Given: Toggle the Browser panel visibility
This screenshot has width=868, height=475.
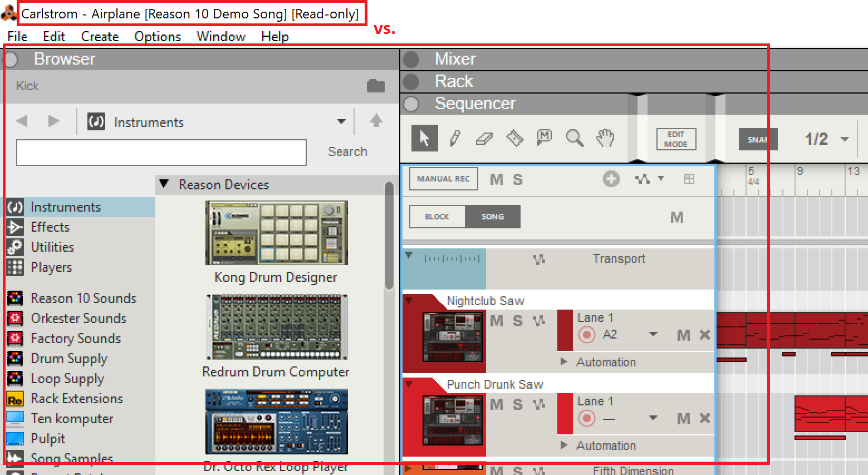Looking at the screenshot, I should tap(11, 59).
